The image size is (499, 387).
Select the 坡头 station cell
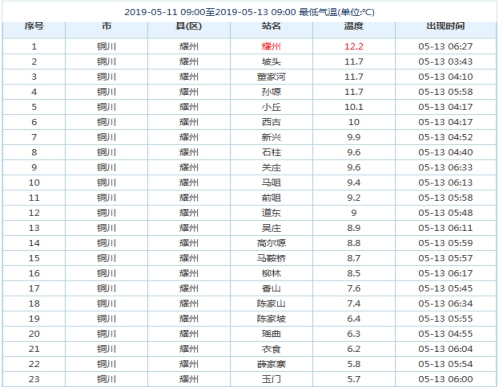[x=271, y=62]
